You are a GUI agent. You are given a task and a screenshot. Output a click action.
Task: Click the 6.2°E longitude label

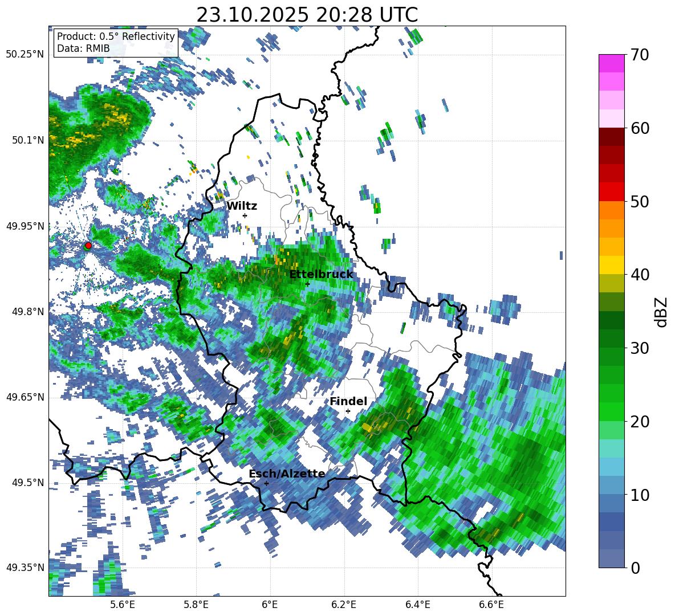click(344, 605)
